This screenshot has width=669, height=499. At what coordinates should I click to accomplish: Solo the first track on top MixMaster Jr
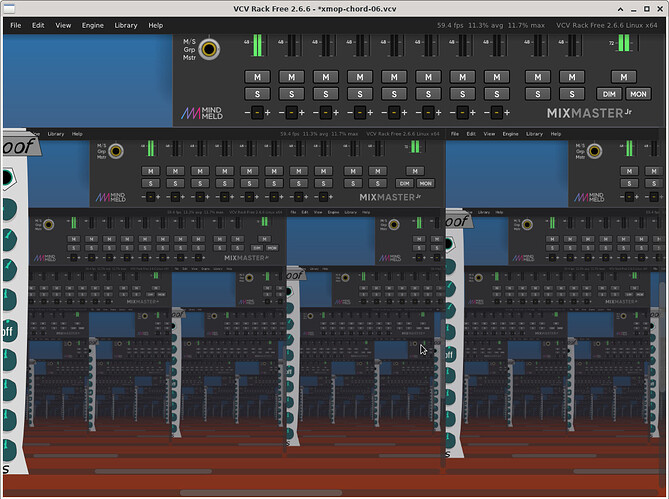coord(257,94)
